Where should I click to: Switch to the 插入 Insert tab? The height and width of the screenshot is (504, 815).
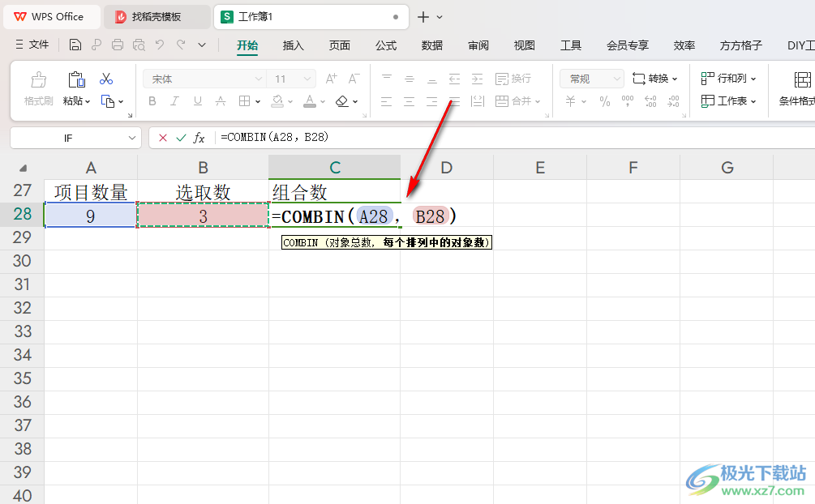pos(293,45)
